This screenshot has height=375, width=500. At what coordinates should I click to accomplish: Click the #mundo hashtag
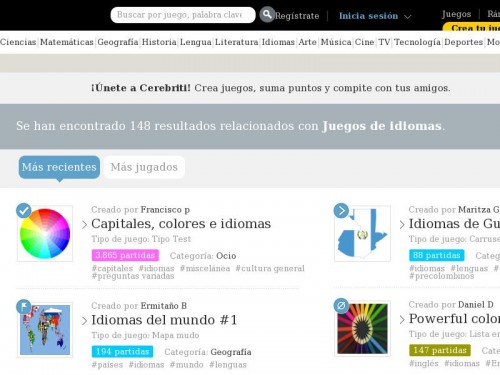click(x=187, y=365)
